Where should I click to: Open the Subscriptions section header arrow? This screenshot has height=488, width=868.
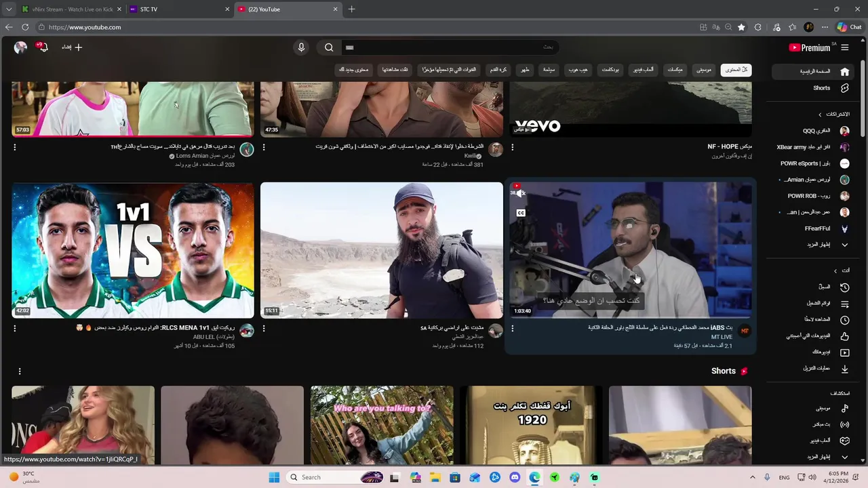pyautogui.click(x=820, y=115)
